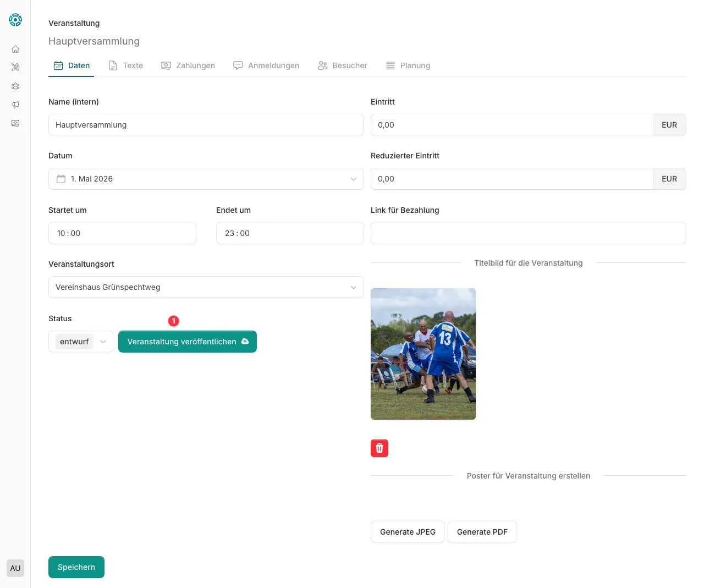Click the football title image thumbnail
Screen dimensions: 704x588
[423, 354]
